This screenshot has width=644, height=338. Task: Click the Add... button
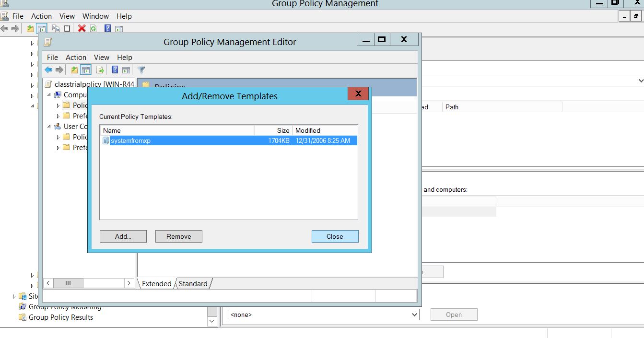tap(123, 236)
